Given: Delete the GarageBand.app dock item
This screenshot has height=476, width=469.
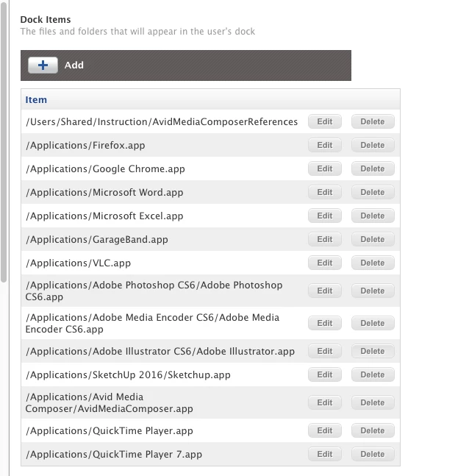Looking at the screenshot, I should tap(373, 239).
